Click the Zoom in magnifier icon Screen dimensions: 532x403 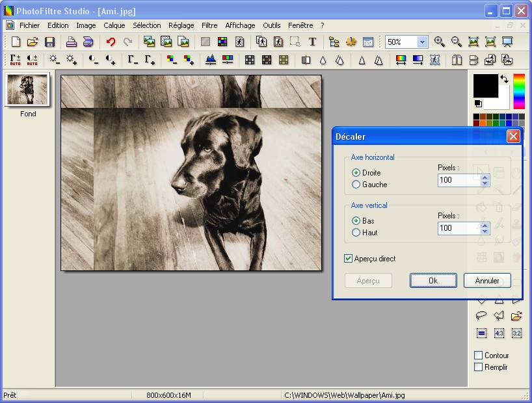[x=440, y=42]
